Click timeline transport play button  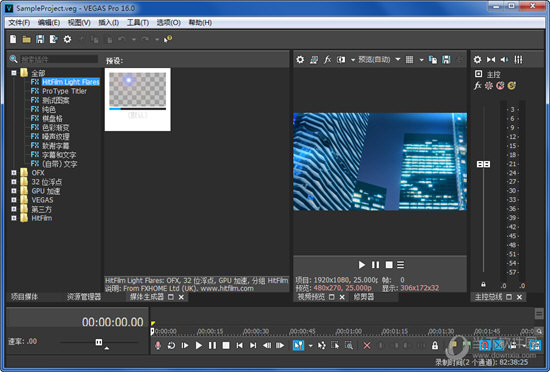coord(199,345)
